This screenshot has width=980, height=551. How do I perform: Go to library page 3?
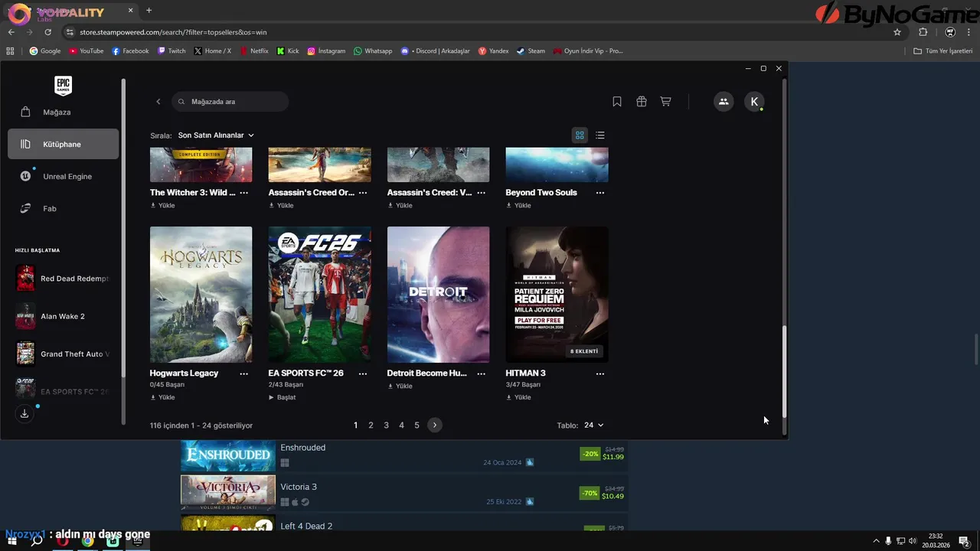pos(386,425)
